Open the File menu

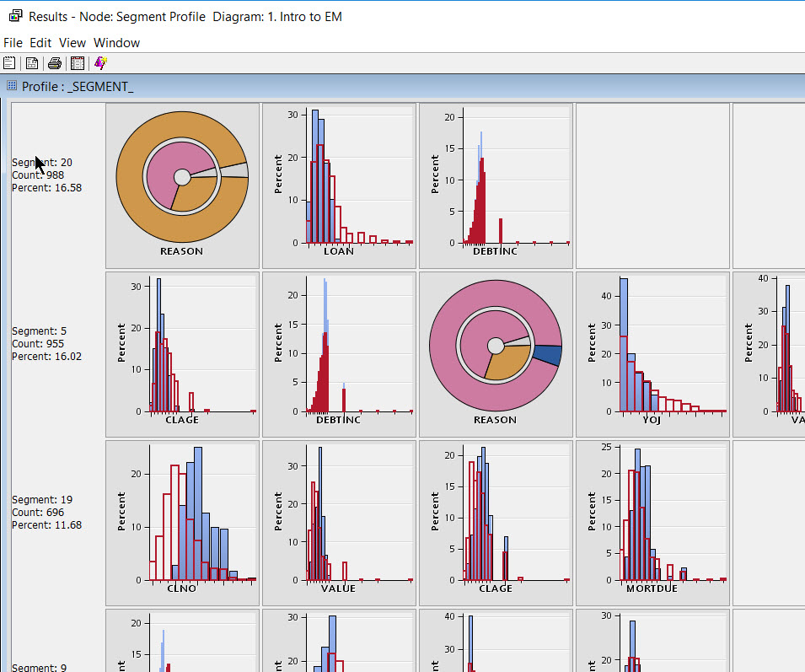click(13, 43)
